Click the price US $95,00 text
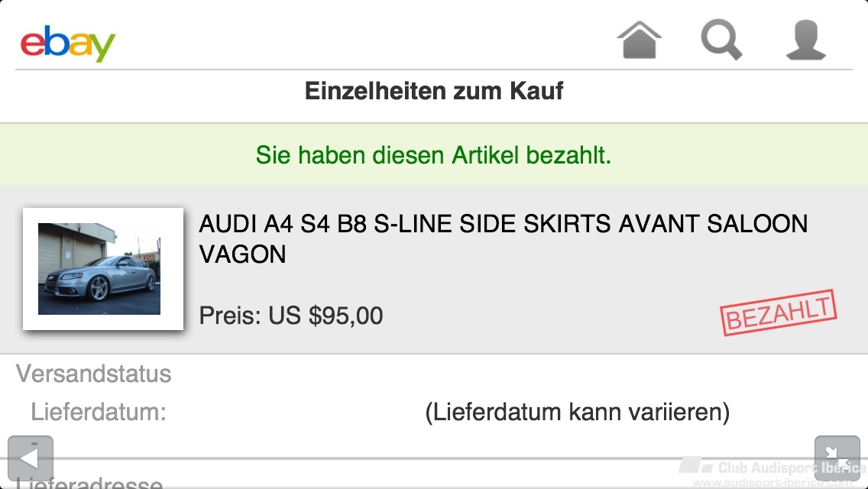 point(291,316)
